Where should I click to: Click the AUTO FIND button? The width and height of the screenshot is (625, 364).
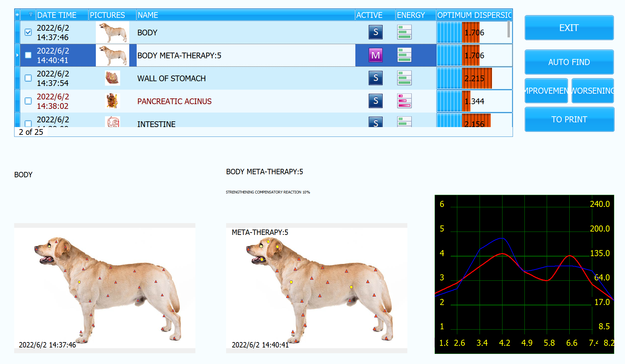coord(569,62)
